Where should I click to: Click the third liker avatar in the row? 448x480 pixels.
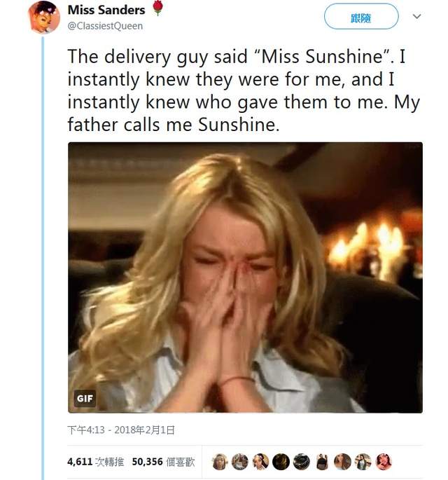(261, 462)
